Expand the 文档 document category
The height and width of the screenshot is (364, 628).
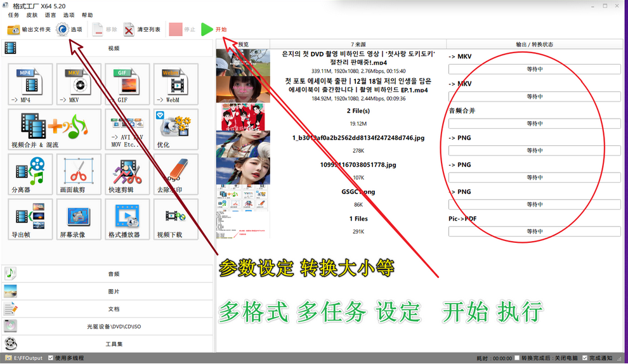[107, 309]
